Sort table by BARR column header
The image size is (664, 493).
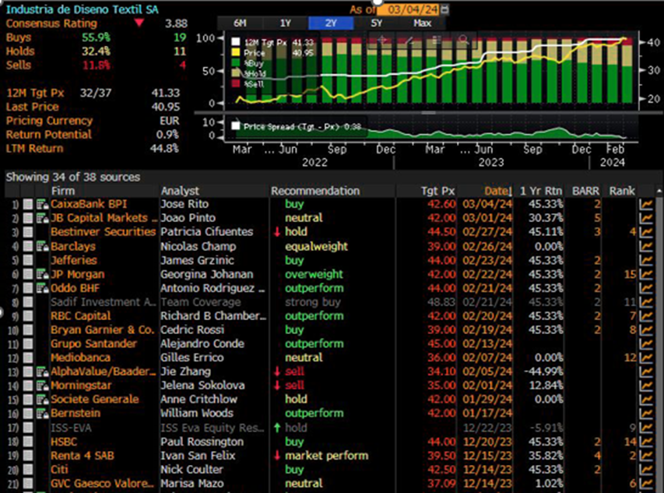tap(586, 191)
